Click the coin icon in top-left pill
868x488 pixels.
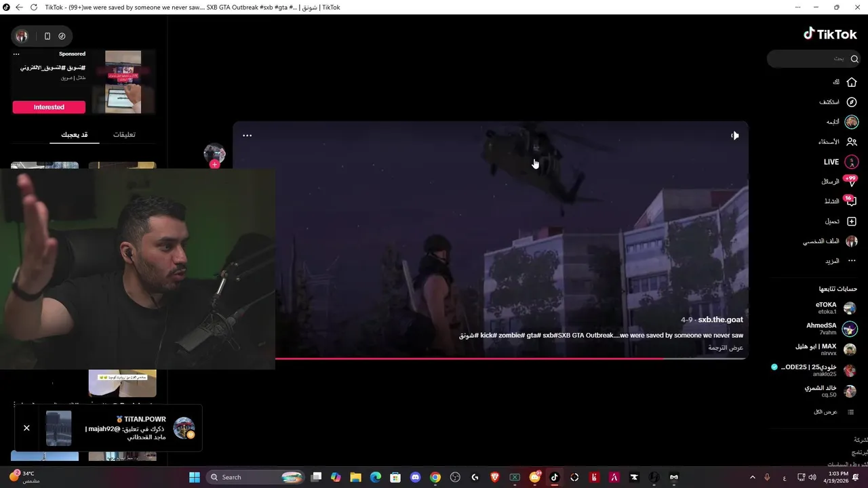[62, 36]
